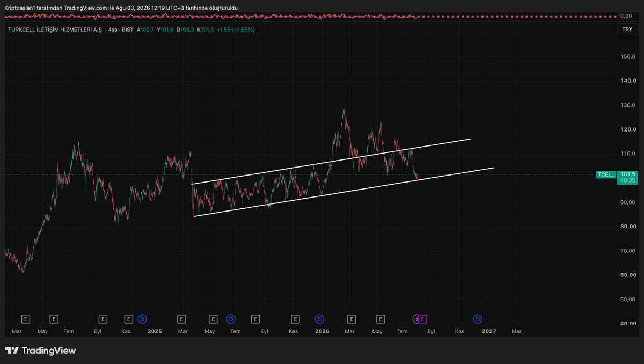The width and height of the screenshot is (644, 364).
Task: Click the TradingView logo
Action: (x=41, y=351)
